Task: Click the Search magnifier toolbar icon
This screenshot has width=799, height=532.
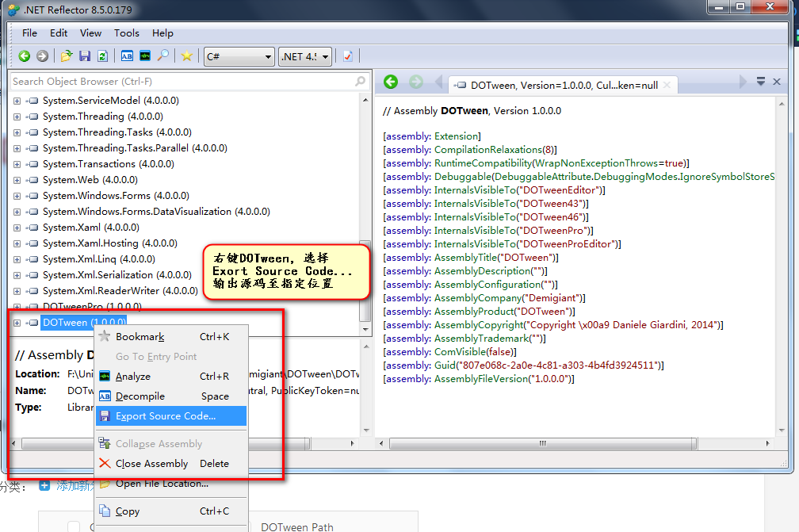Action: [163, 55]
